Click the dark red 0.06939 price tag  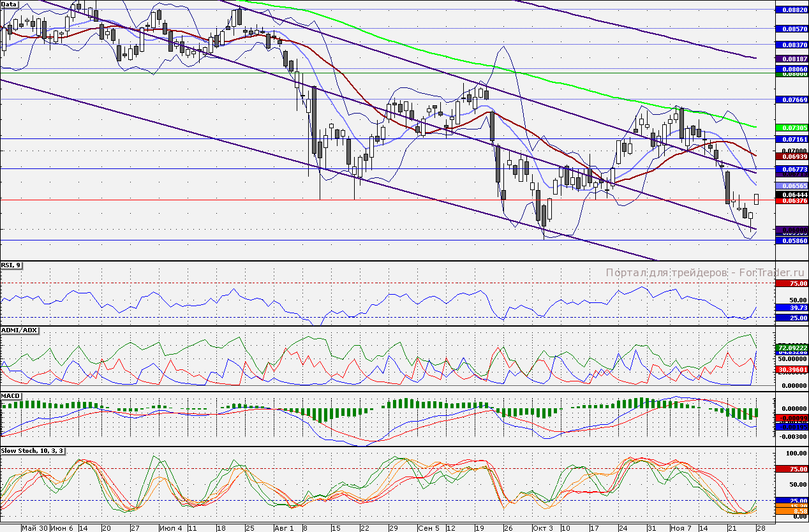pyautogui.click(x=791, y=156)
